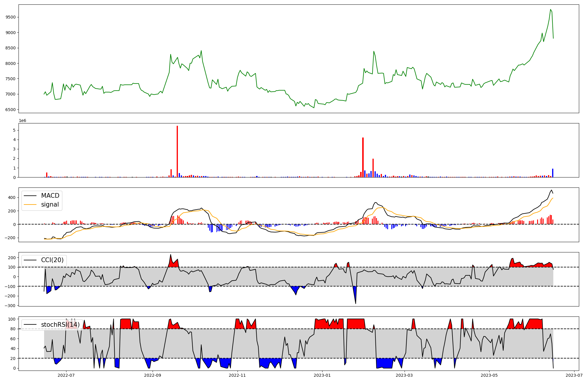Click the 2023-05 date axis label

pos(489,375)
